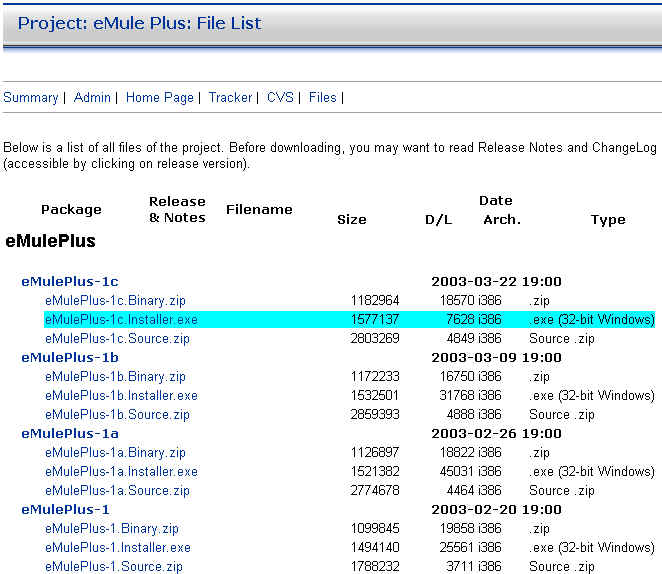This screenshot has width=662, height=574.
Task: Download eMulePlus-1.Source.zip
Action: (113, 567)
